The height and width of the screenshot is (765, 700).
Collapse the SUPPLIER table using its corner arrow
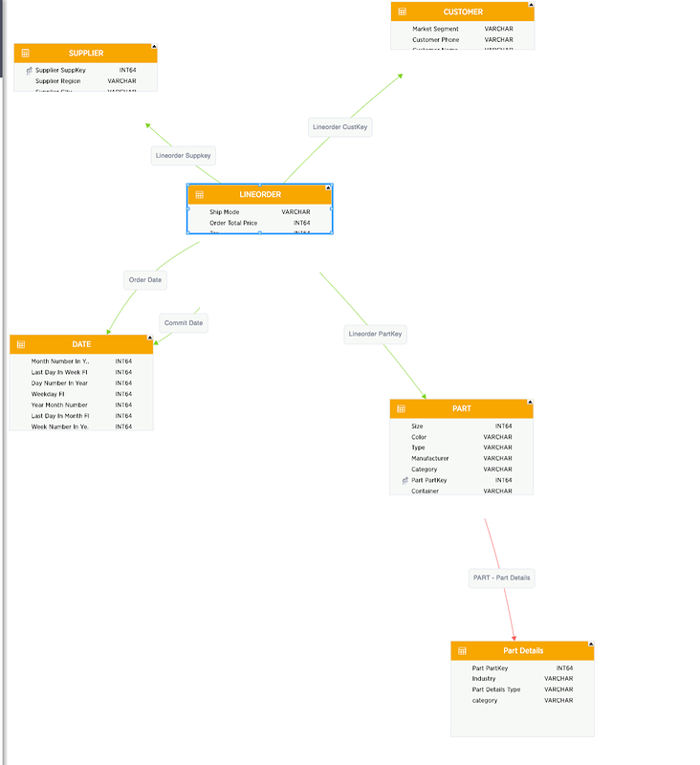(154, 46)
